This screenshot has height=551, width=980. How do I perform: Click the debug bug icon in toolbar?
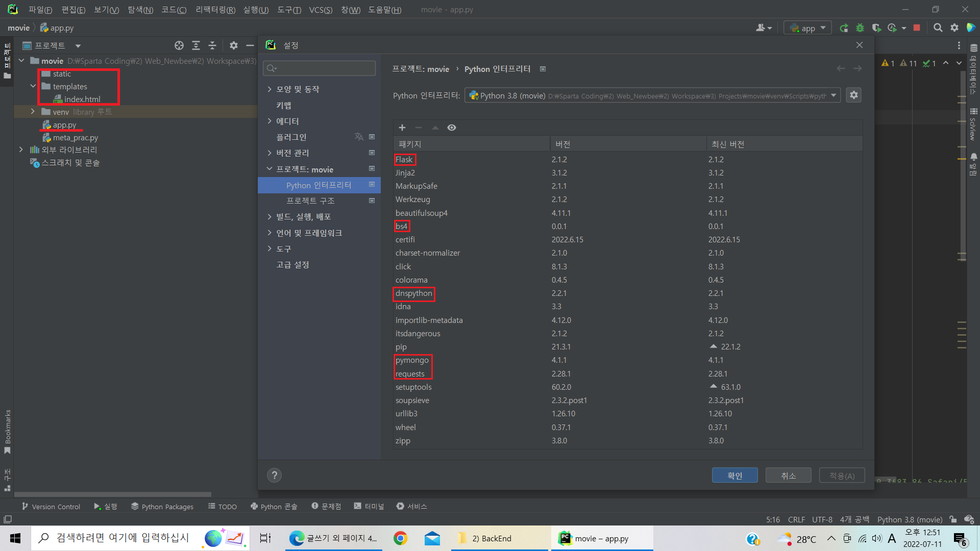pos(860,28)
